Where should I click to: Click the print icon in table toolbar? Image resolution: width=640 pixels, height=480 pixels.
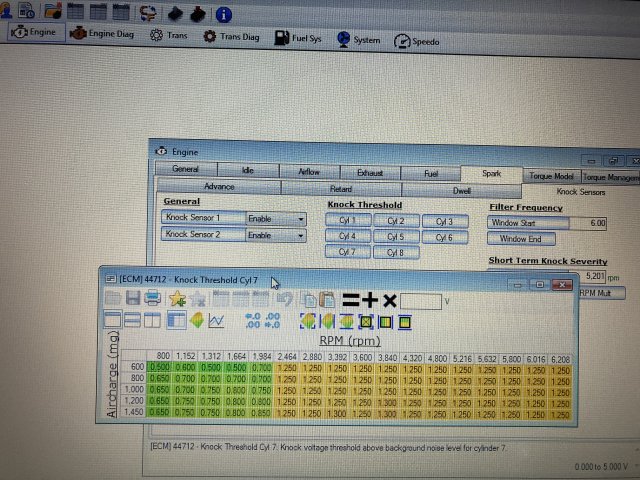click(153, 299)
